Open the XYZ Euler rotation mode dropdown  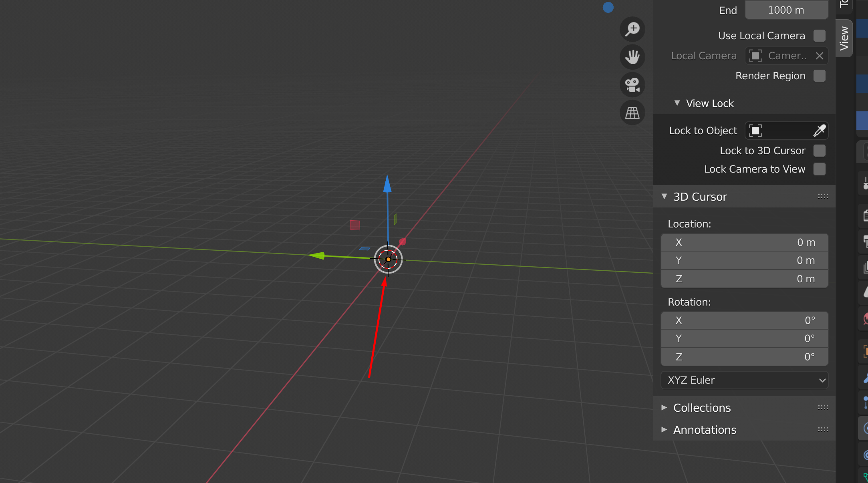tap(744, 380)
